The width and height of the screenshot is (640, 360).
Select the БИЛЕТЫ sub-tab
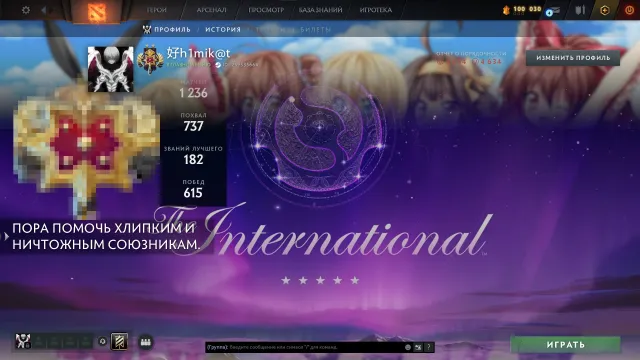(x=316, y=29)
